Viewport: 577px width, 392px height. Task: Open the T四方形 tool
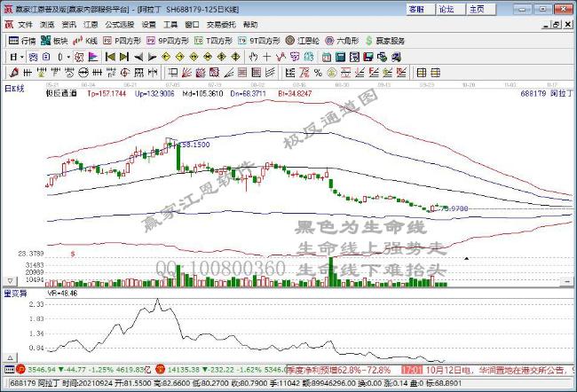point(213,41)
